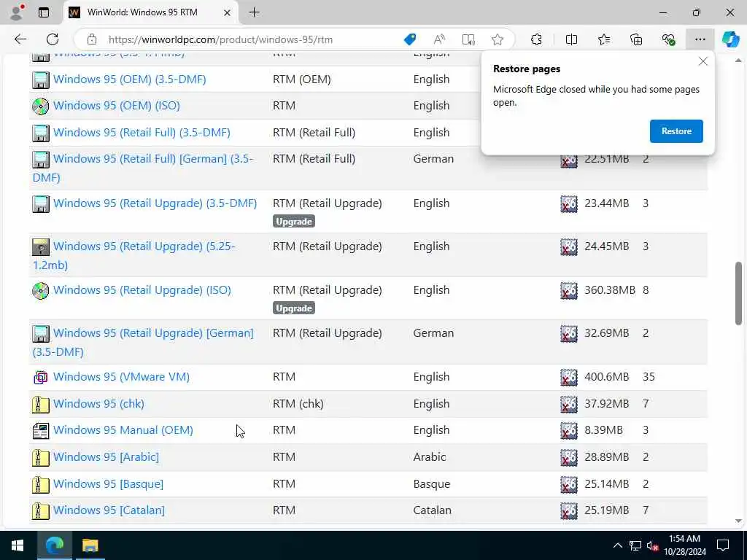Open Windows 95 [Catalan] link
The image size is (747, 560).
pyautogui.click(x=109, y=510)
